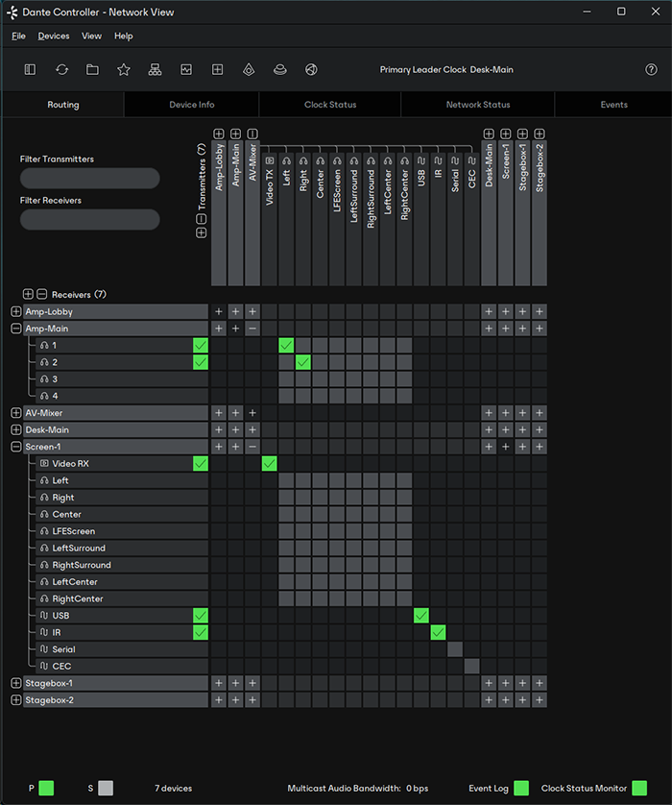Switch to the Events tab
This screenshot has width=672, height=805.
[613, 105]
